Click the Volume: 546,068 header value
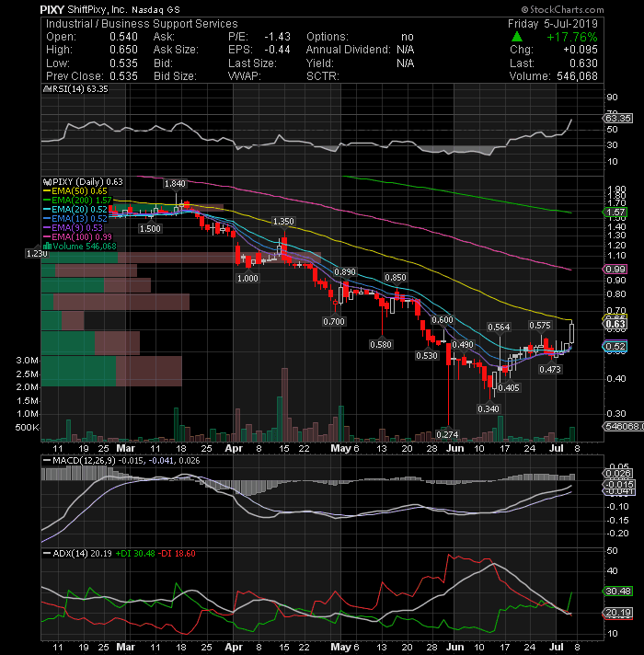Screen dimensions: 644x655 click(553, 76)
